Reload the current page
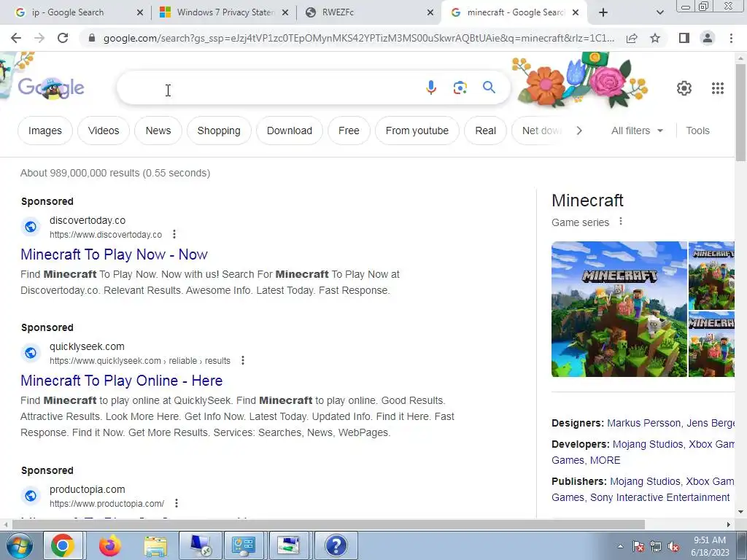The height and width of the screenshot is (560, 747). [x=63, y=38]
